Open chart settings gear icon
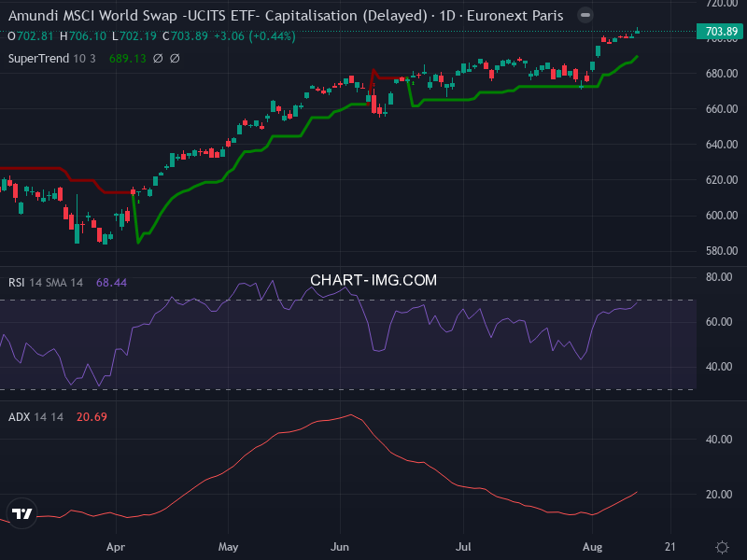Image resolution: width=747 pixels, height=560 pixels. coord(722,547)
